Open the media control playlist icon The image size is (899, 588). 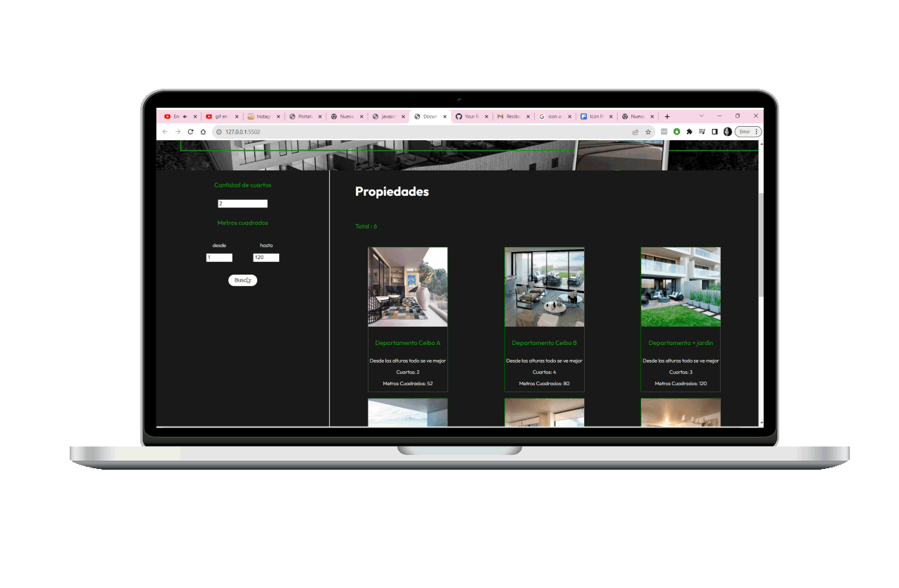[702, 132]
